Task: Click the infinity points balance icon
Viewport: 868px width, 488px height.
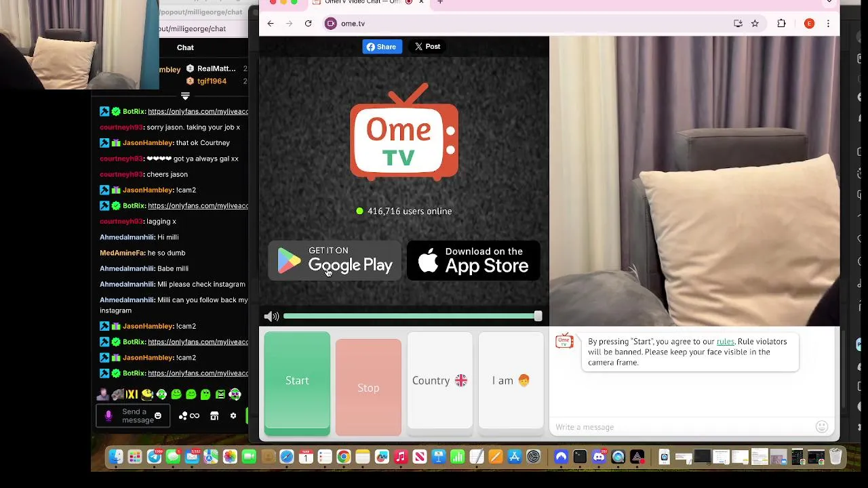Action: [x=195, y=416]
